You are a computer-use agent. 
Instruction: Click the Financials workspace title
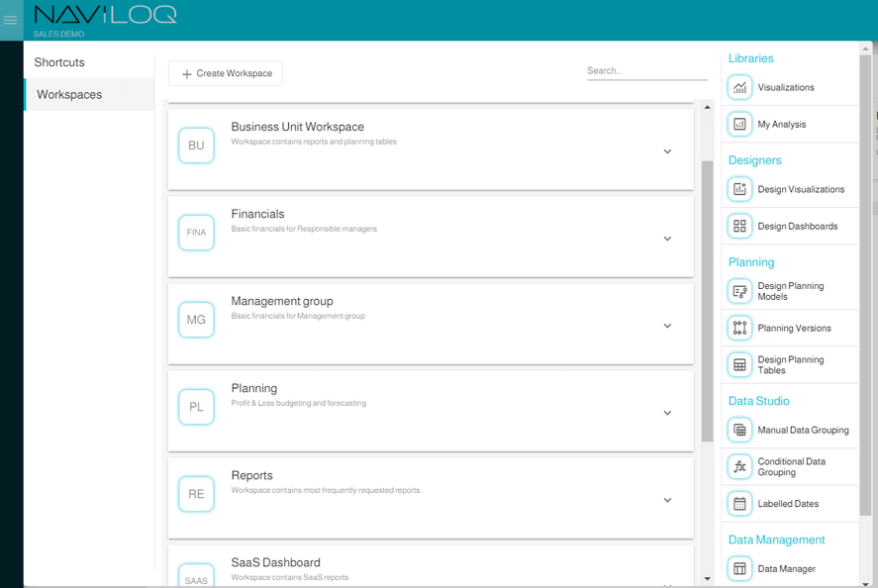[257, 214]
